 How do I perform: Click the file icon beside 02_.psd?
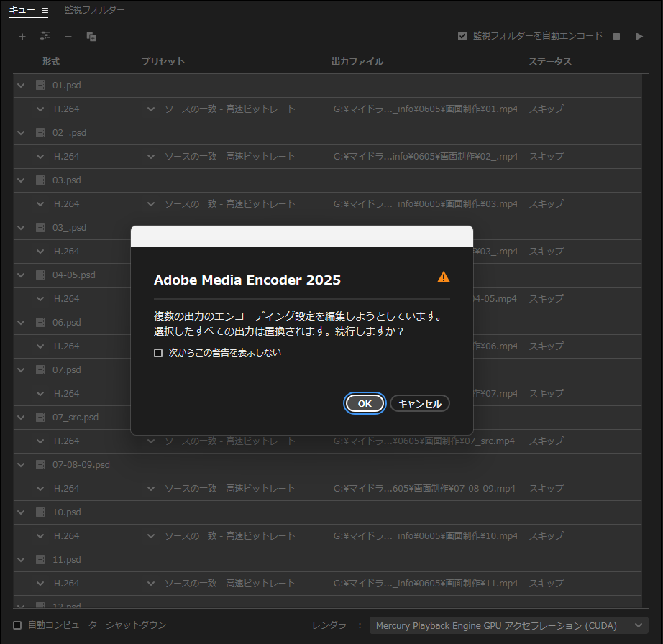pyautogui.click(x=40, y=133)
